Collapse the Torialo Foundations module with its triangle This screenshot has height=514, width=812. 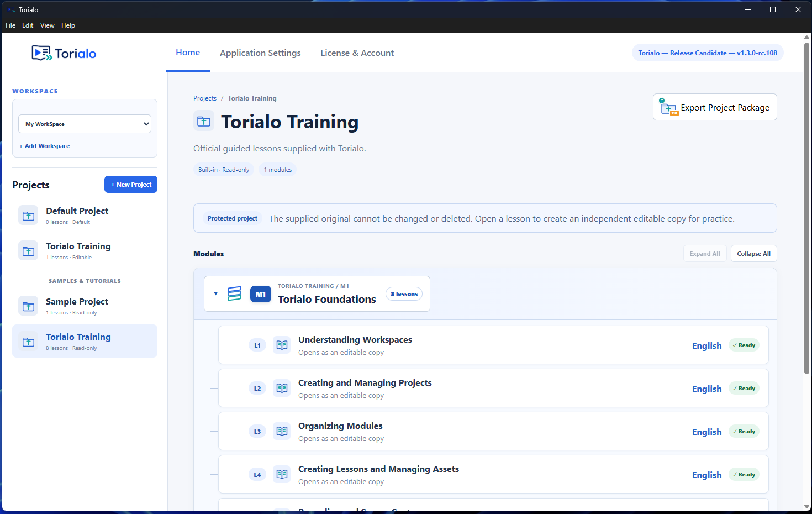point(215,294)
